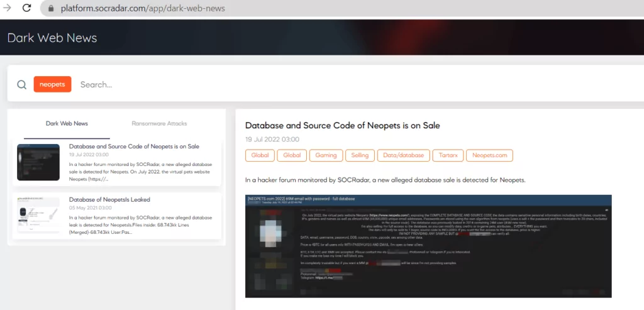The height and width of the screenshot is (310, 644).
Task: Click the Dark Web News page header title
Action: (x=52, y=38)
